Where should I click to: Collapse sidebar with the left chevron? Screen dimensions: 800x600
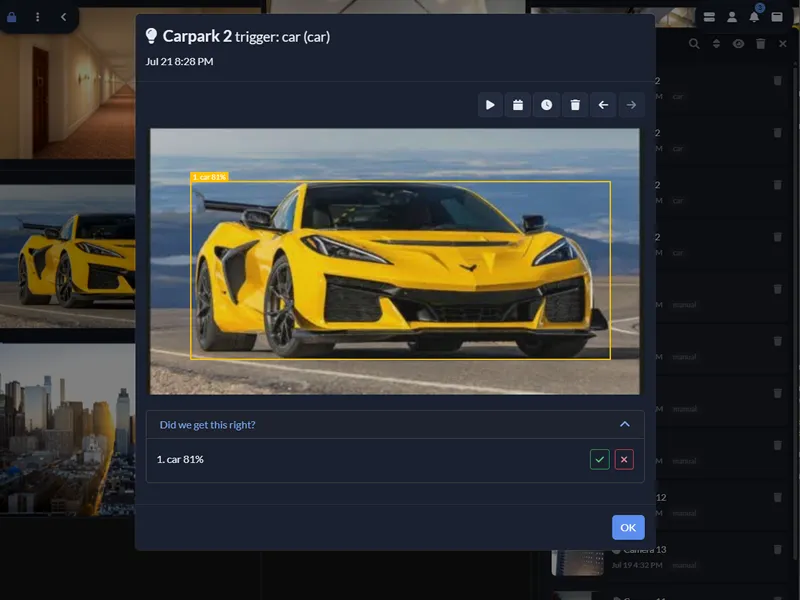[63, 17]
